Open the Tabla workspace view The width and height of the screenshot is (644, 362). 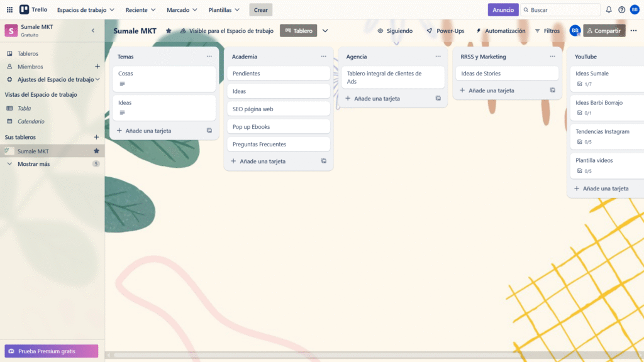25,108
